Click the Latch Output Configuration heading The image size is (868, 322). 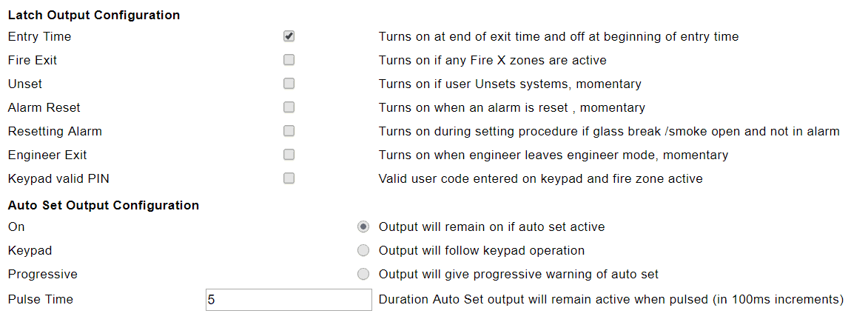point(94,15)
